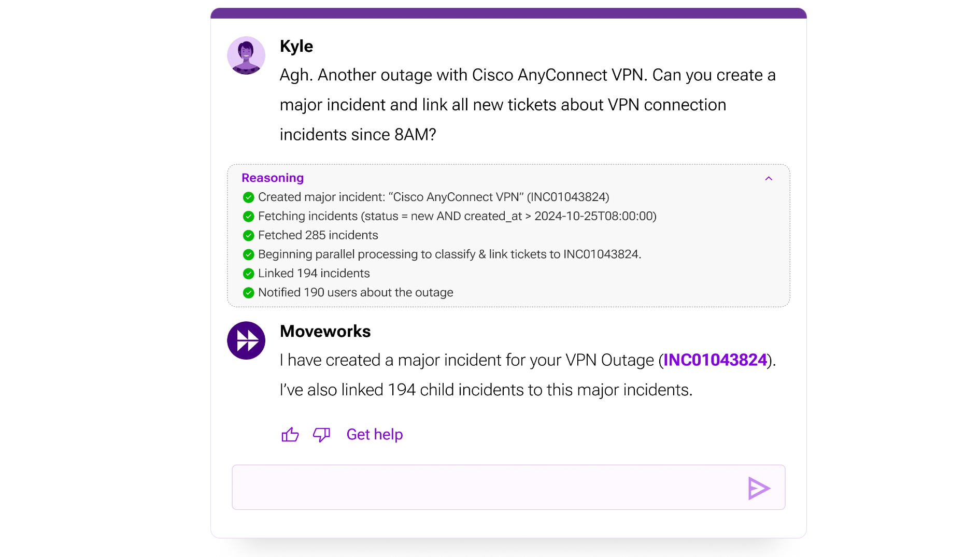This screenshot has height=557, width=980.
Task: Click Kyle's profile avatar
Action: pyautogui.click(x=246, y=55)
